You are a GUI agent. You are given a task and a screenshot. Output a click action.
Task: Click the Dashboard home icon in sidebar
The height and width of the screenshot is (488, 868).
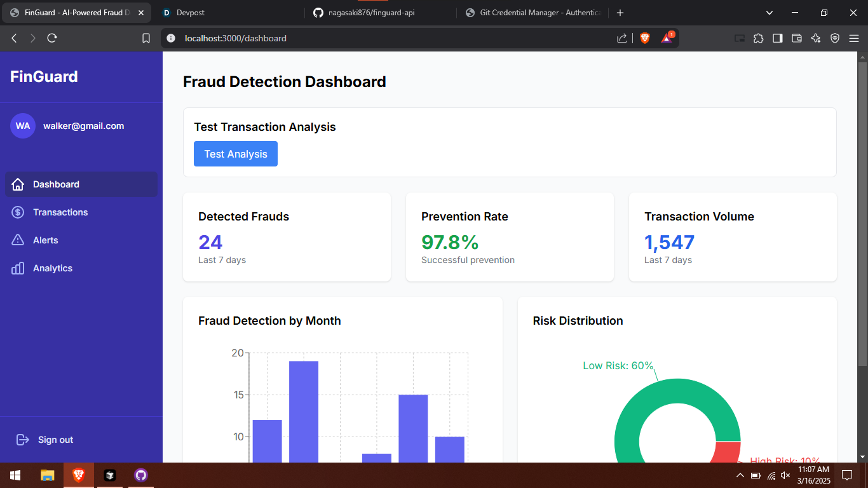click(18, 184)
